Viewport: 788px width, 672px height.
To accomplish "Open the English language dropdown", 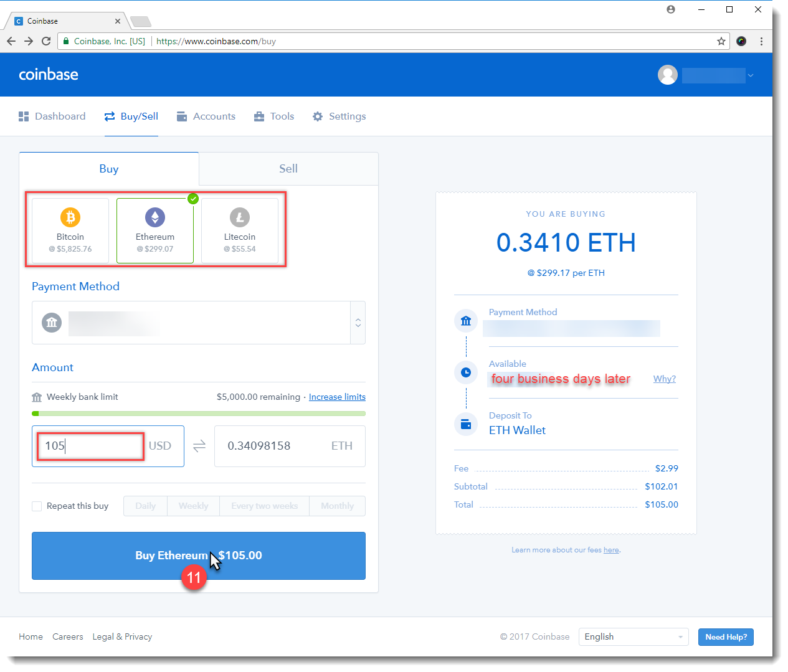I will (x=633, y=637).
